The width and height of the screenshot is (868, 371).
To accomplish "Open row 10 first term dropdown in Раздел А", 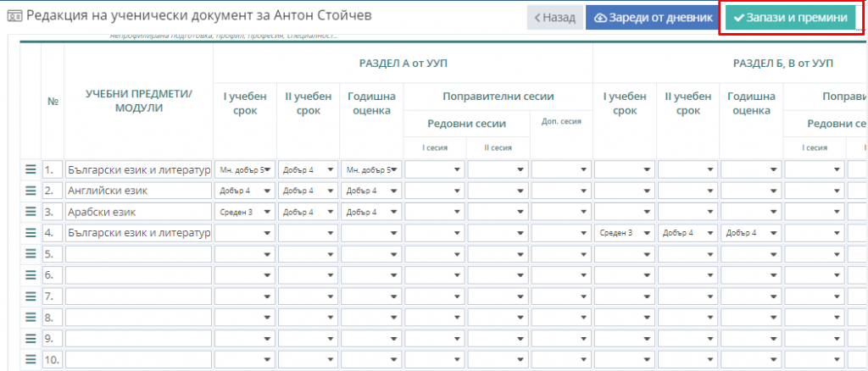I will [245, 360].
